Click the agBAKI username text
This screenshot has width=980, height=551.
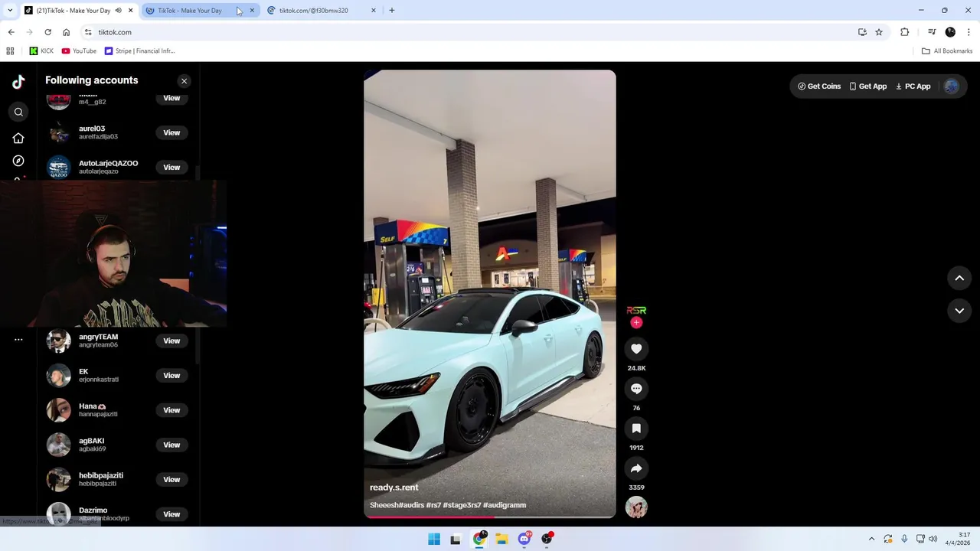pos(91,441)
